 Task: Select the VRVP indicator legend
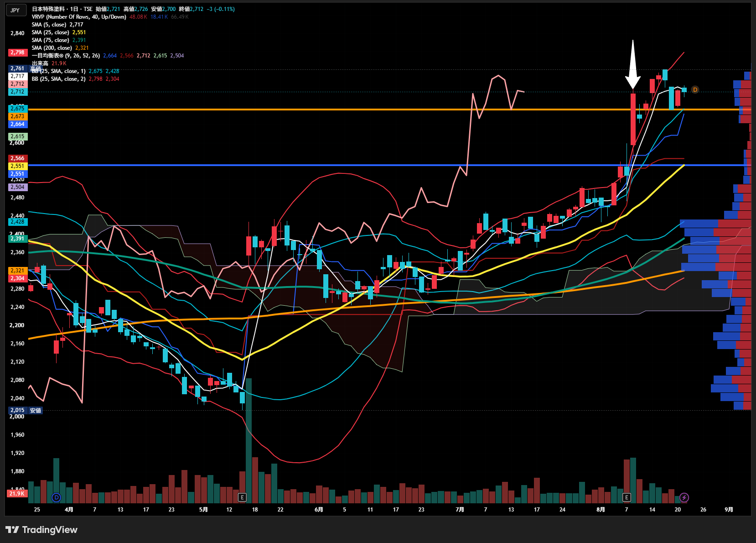tap(79, 17)
